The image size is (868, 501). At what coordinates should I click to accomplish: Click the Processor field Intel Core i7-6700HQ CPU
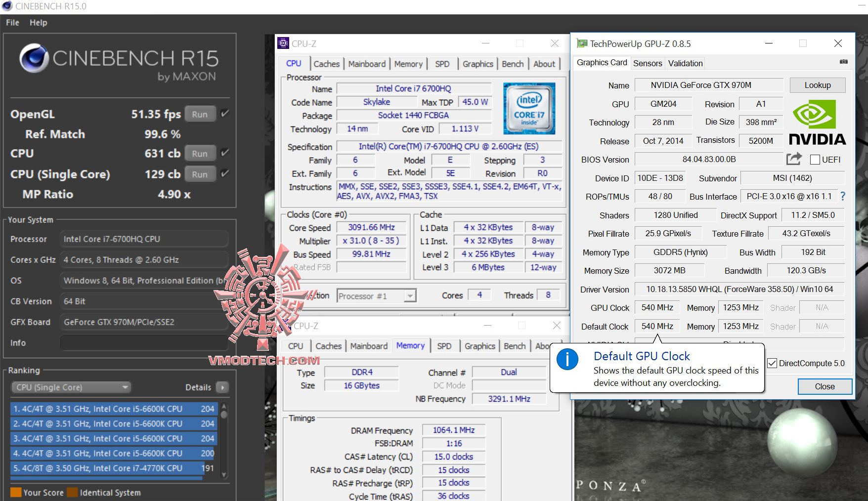tap(144, 239)
